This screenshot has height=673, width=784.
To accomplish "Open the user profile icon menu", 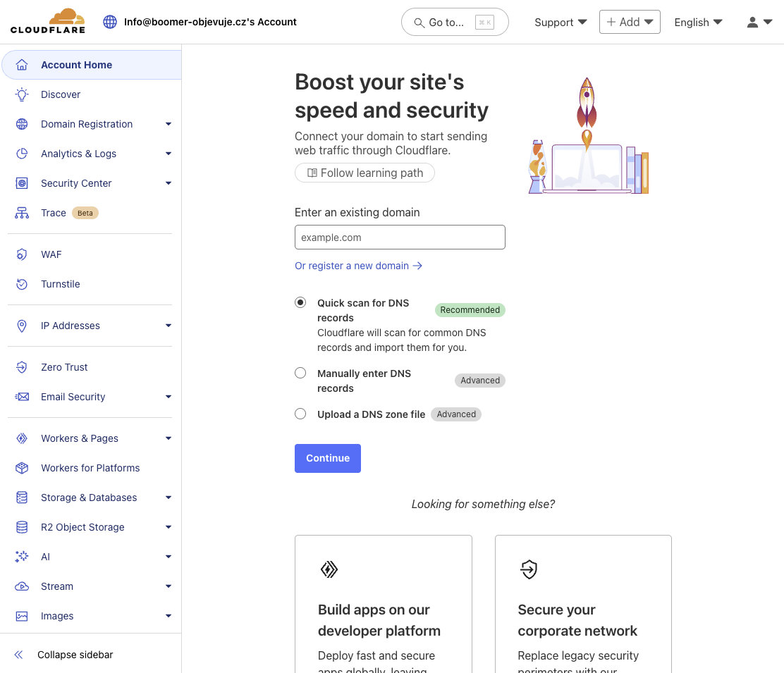I will pyautogui.click(x=759, y=22).
